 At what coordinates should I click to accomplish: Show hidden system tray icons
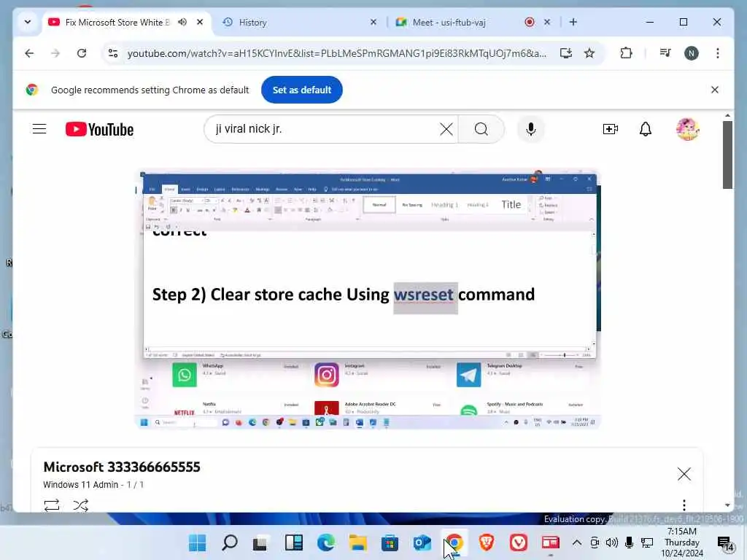tap(576, 542)
